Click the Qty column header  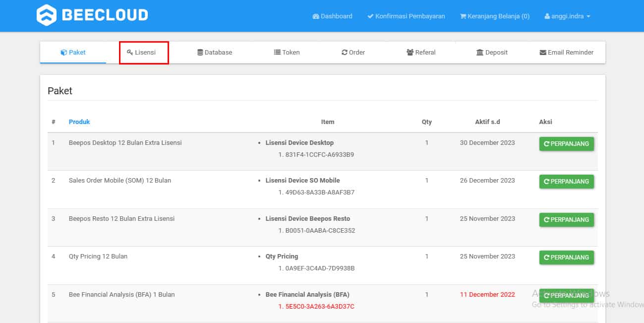click(427, 122)
